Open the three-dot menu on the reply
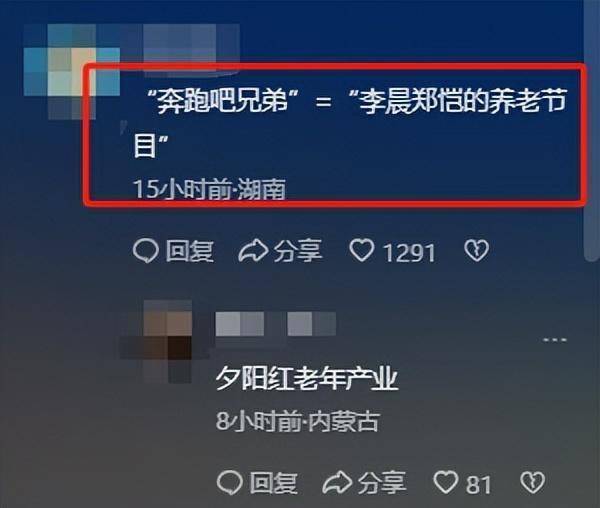The width and height of the screenshot is (600, 508). click(x=555, y=339)
